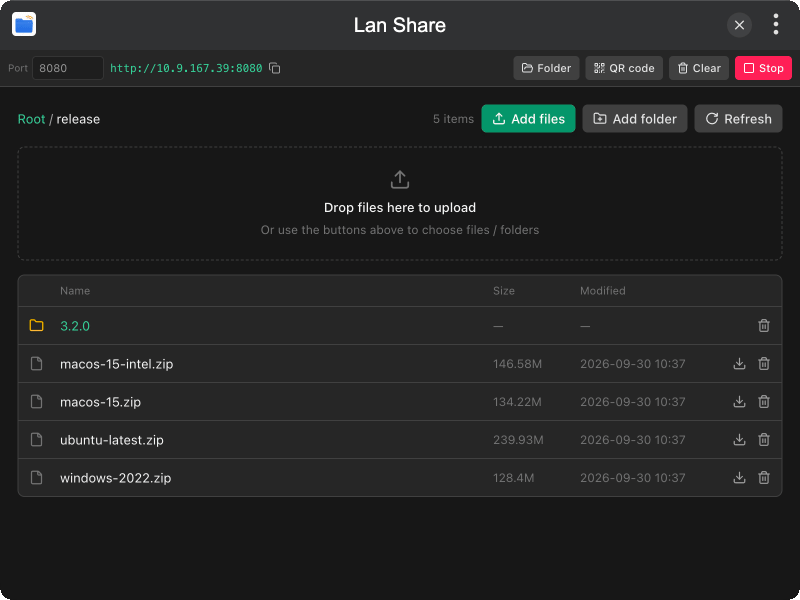Click the '5 items' count label
Screen dimensions: 800x600
(454, 119)
